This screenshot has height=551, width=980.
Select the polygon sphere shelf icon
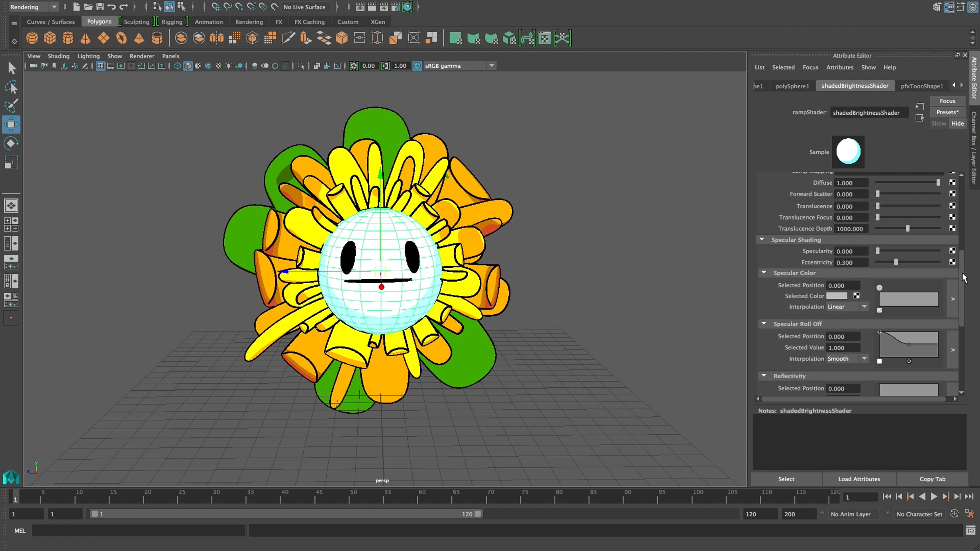pos(32,38)
